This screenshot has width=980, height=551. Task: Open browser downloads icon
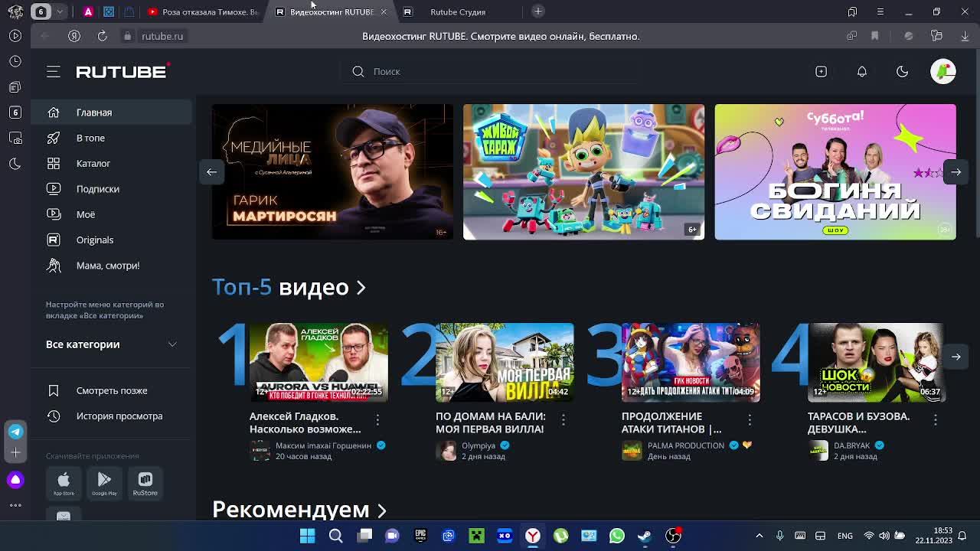click(x=965, y=36)
